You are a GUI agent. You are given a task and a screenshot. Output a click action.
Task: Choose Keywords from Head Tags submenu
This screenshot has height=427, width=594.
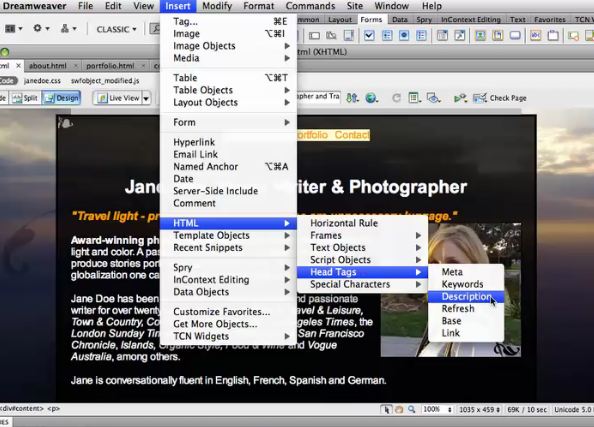tap(466, 284)
